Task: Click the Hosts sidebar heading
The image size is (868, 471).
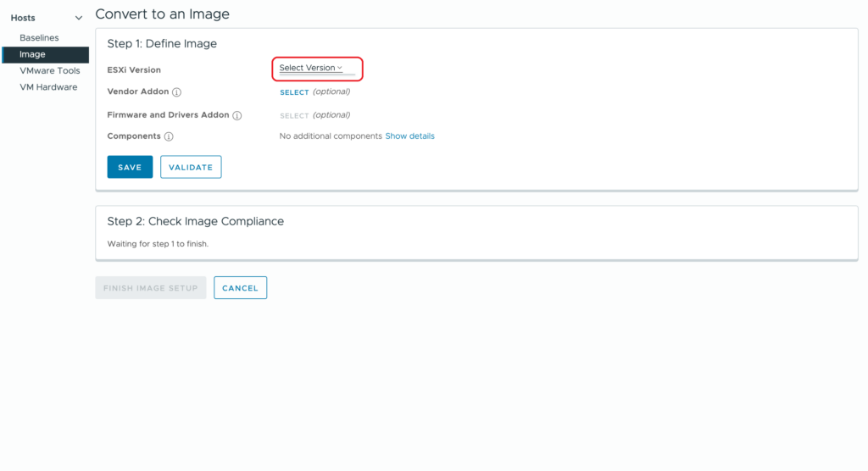Action: click(x=23, y=18)
